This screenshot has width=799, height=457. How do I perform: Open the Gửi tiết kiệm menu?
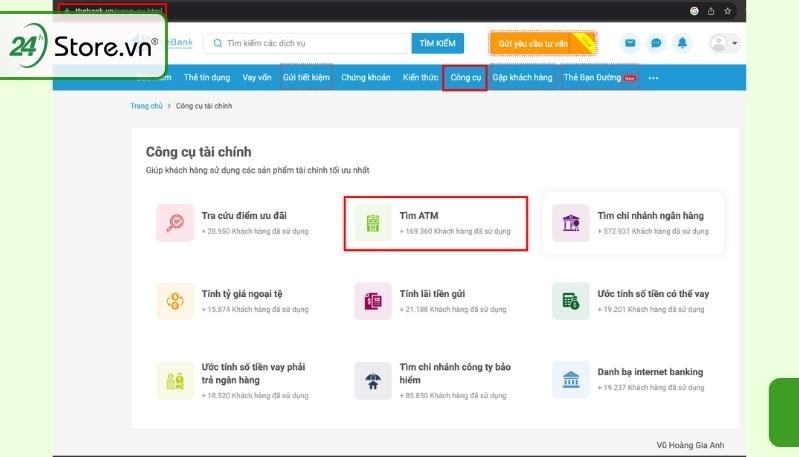(306, 77)
